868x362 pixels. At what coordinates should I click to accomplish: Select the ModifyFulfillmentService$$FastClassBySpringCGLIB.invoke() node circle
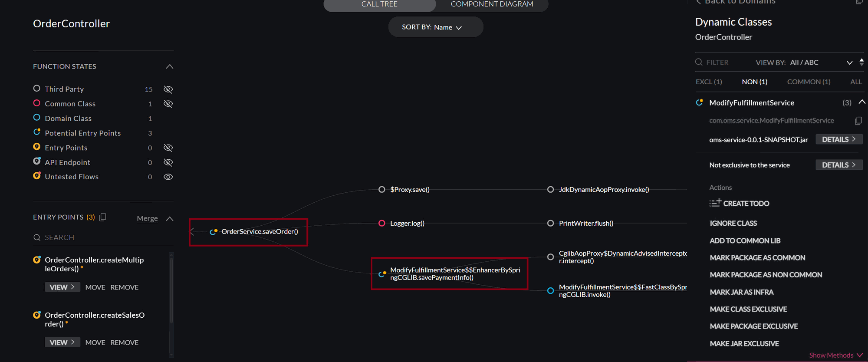point(550,291)
